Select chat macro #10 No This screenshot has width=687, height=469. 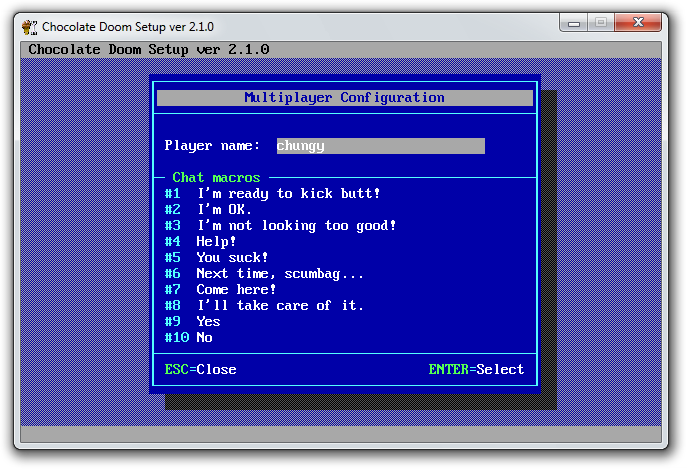204,338
